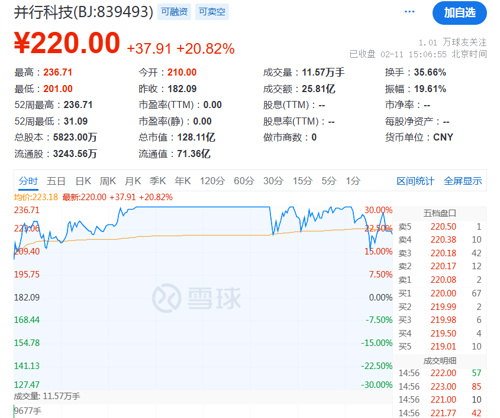The image size is (500, 418).
Task: Click the 加自选 add to watchlist button
Action: (459, 13)
